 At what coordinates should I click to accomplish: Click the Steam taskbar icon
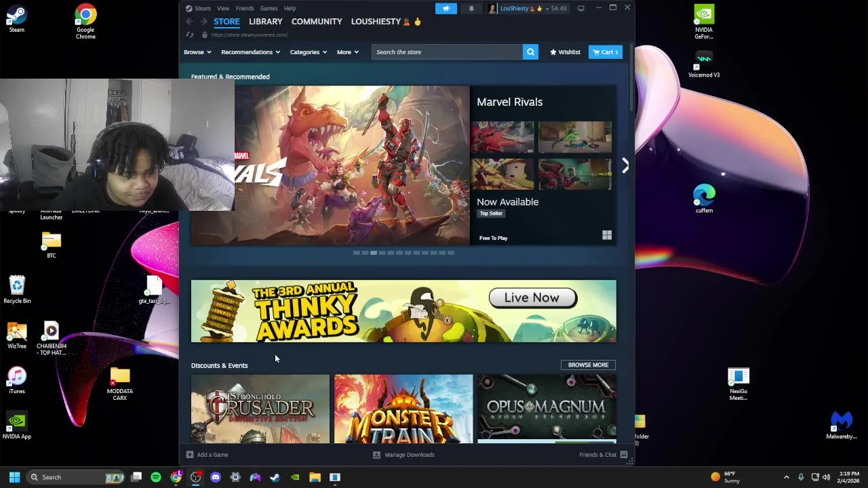click(x=275, y=477)
